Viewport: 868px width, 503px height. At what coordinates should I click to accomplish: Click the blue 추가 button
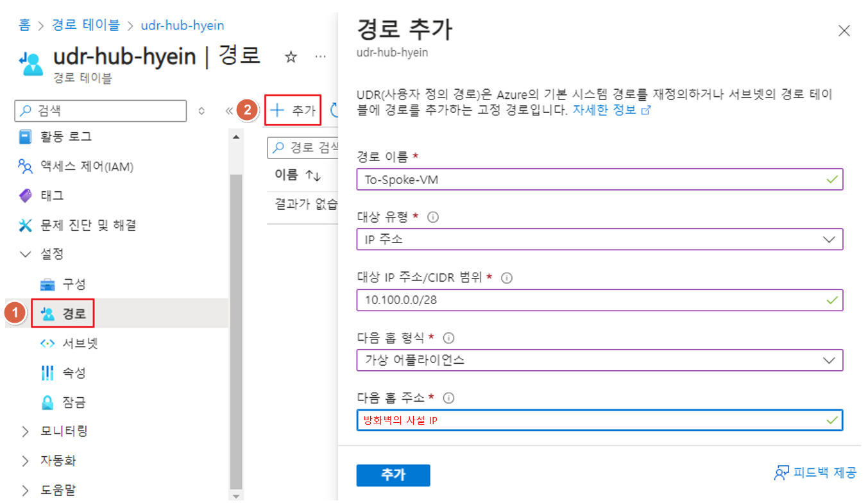coord(393,475)
